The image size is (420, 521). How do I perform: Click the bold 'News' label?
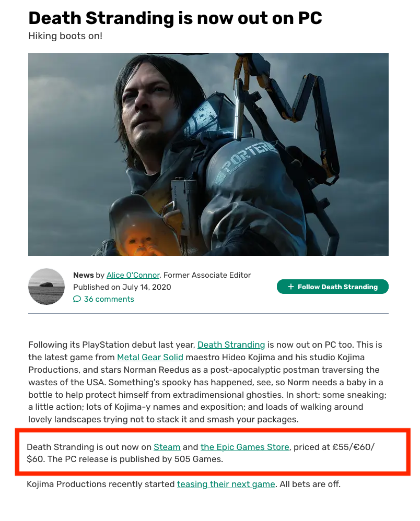84,275
